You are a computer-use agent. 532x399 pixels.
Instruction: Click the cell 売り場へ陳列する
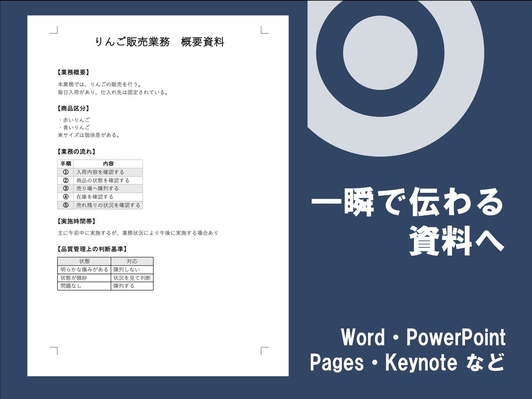click(x=108, y=189)
